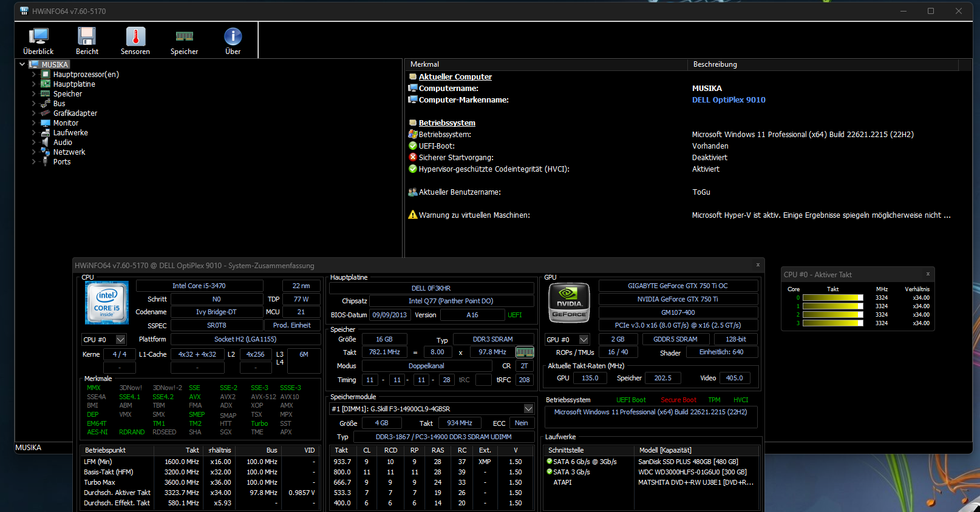Image resolution: width=980 pixels, height=512 pixels.
Task: Open the Bericht report toolbar icon
Action: click(87, 41)
